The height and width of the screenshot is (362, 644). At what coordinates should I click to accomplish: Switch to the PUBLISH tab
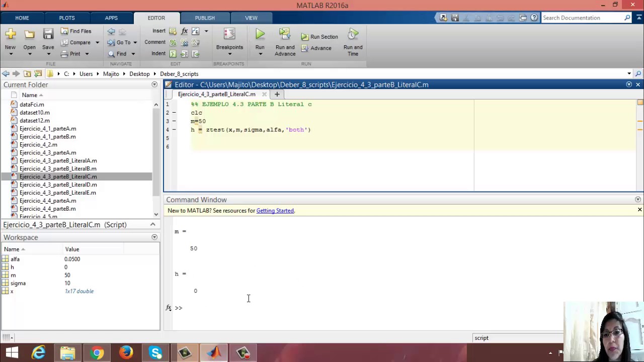pos(205,18)
